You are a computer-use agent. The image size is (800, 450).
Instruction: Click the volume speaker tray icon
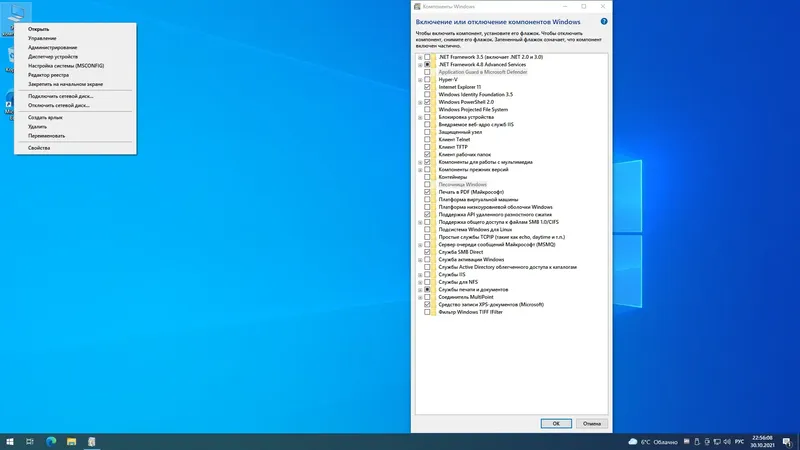pos(727,442)
